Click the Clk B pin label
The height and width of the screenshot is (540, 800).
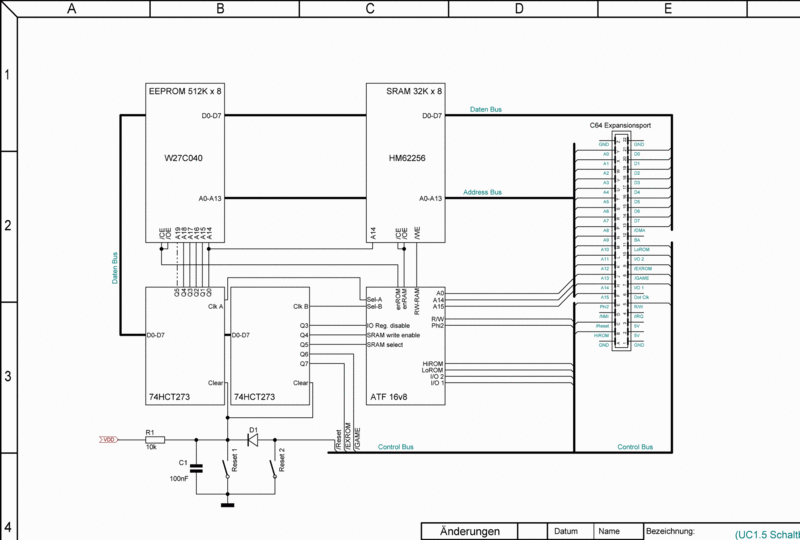click(301, 306)
